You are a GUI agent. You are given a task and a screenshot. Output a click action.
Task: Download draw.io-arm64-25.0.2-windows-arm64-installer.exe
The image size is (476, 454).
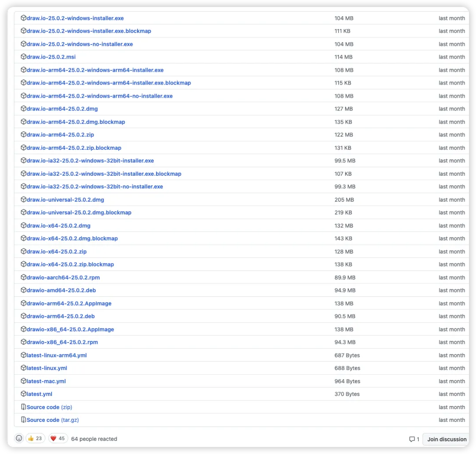[95, 70]
